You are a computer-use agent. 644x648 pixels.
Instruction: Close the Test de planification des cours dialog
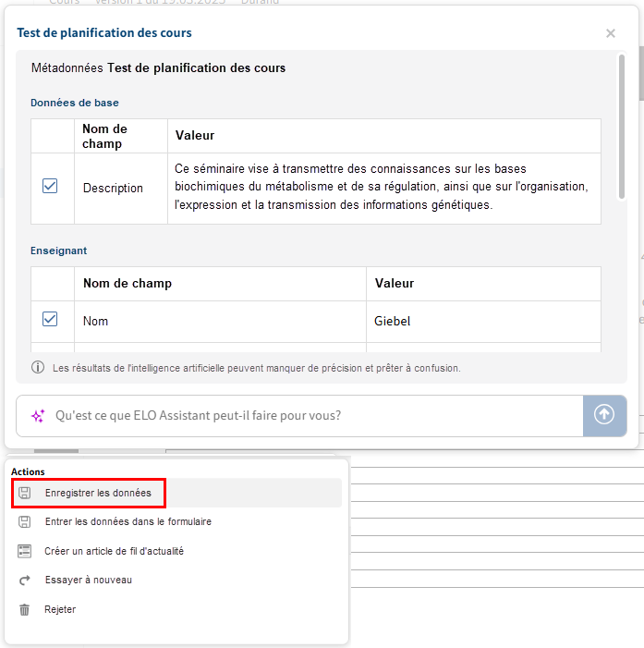610,33
